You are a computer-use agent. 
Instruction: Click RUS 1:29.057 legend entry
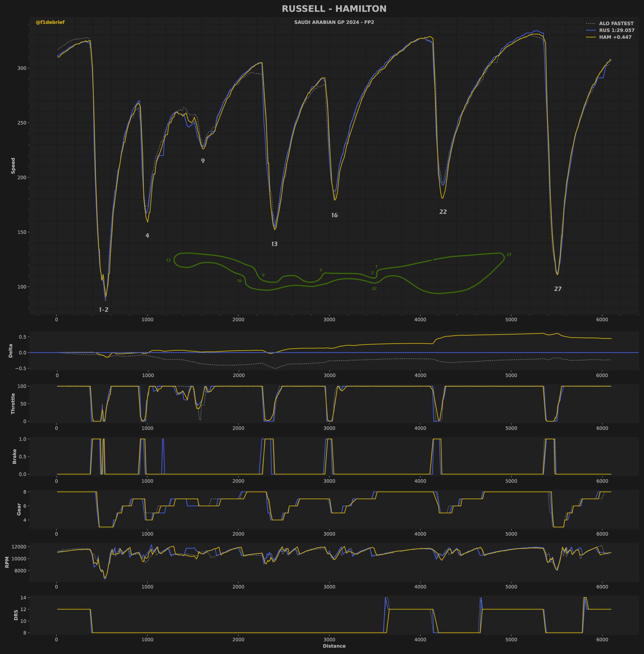pos(616,31)
